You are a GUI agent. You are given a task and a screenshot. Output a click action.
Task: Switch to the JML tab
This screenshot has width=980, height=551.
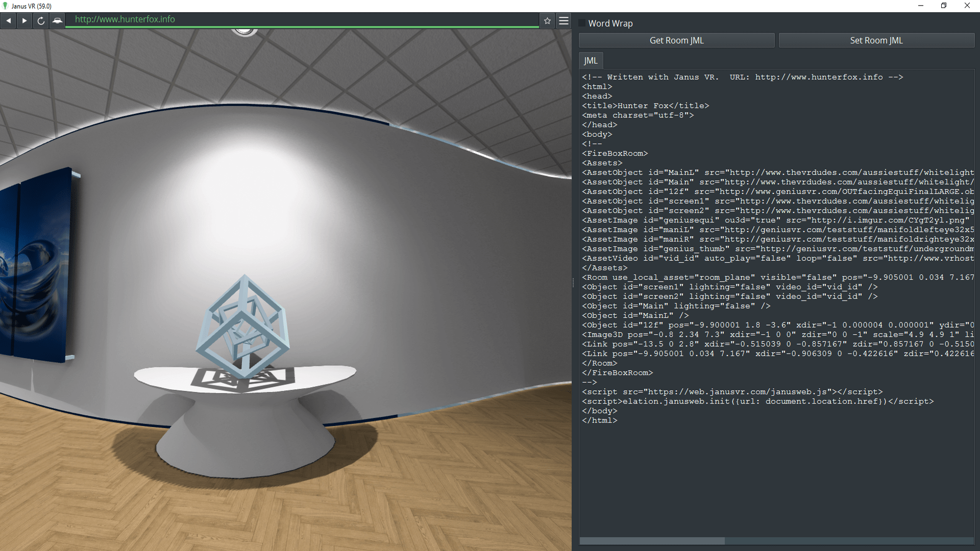coord(590,60)
